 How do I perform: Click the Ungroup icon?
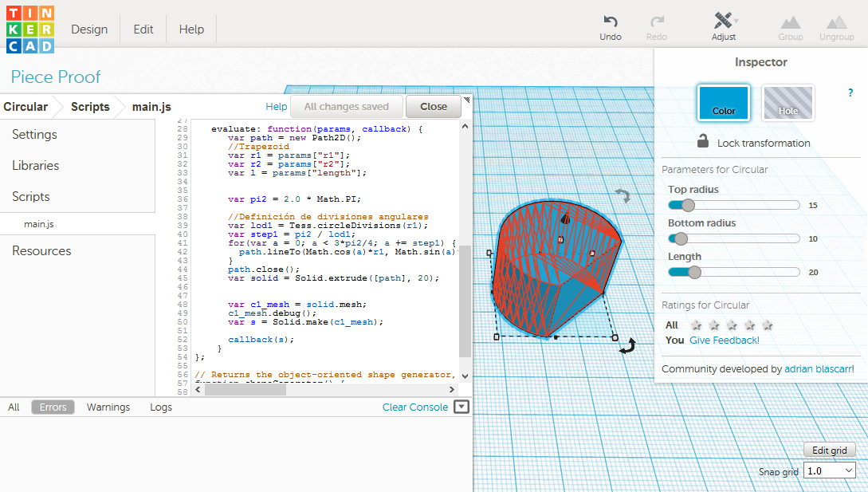(x=836, y=22)
